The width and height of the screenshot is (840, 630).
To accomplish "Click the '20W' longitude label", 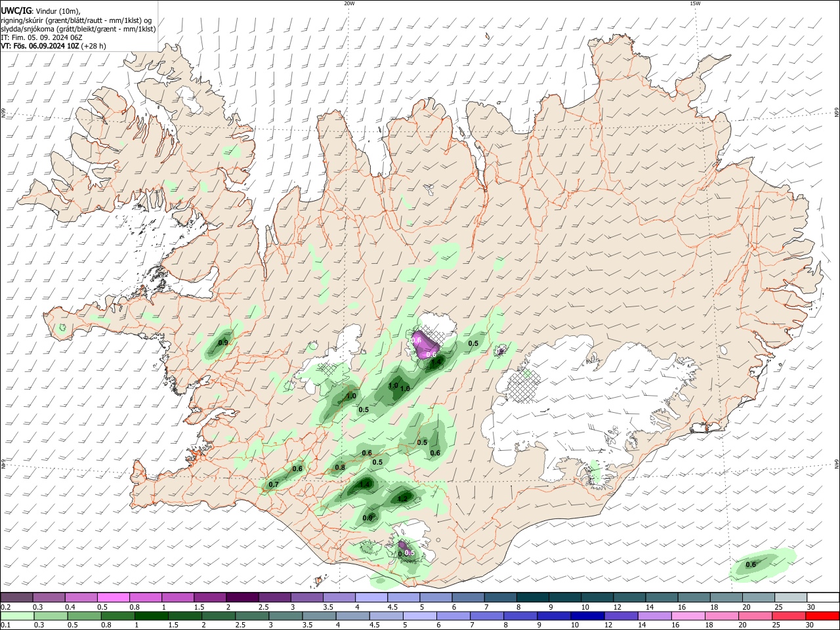I will (349, 3).
